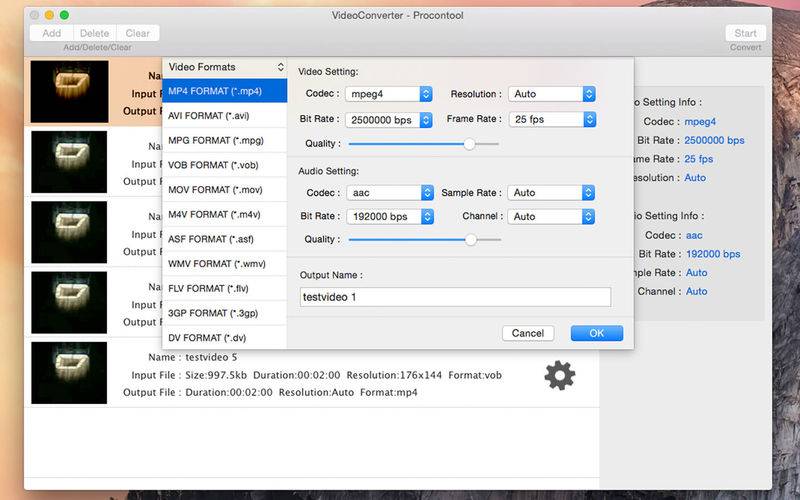The height and width of the screenshot is (500, 800).
Task: Open the video Codec mpeg4 dropdown
Action: (x=389, y=94)
